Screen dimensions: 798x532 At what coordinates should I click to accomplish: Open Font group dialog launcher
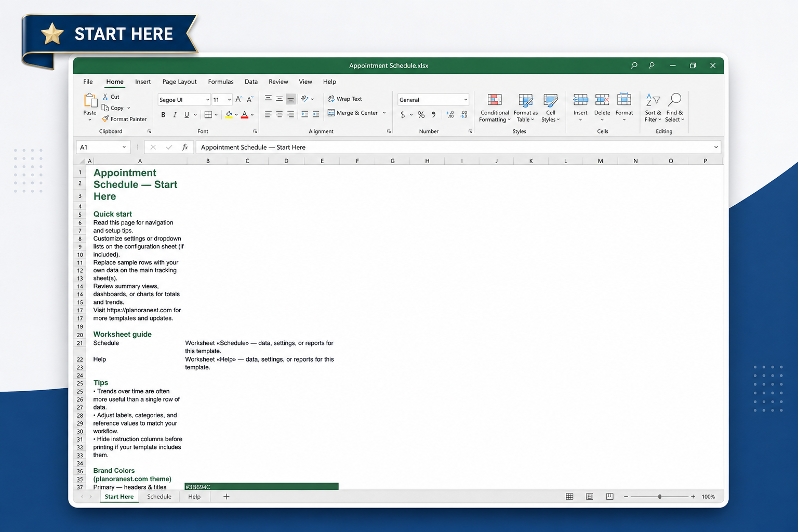[255, 131]
